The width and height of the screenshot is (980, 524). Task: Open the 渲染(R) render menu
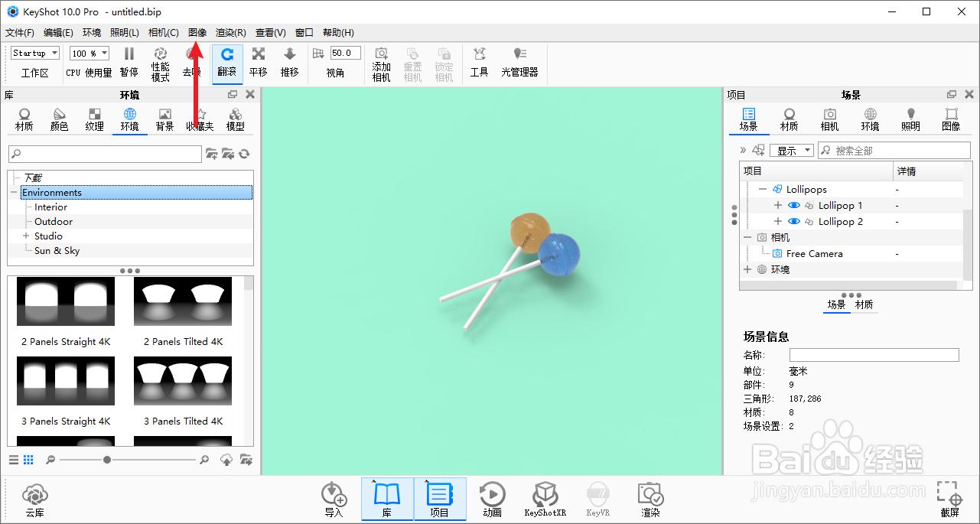pos(231,33)
